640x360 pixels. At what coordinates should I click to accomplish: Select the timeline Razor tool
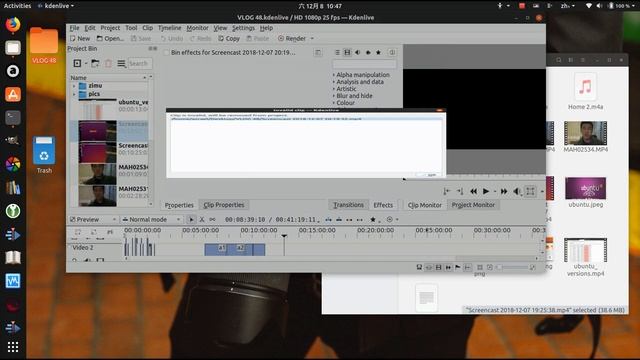pyautogui.click(x=202, y=220)
